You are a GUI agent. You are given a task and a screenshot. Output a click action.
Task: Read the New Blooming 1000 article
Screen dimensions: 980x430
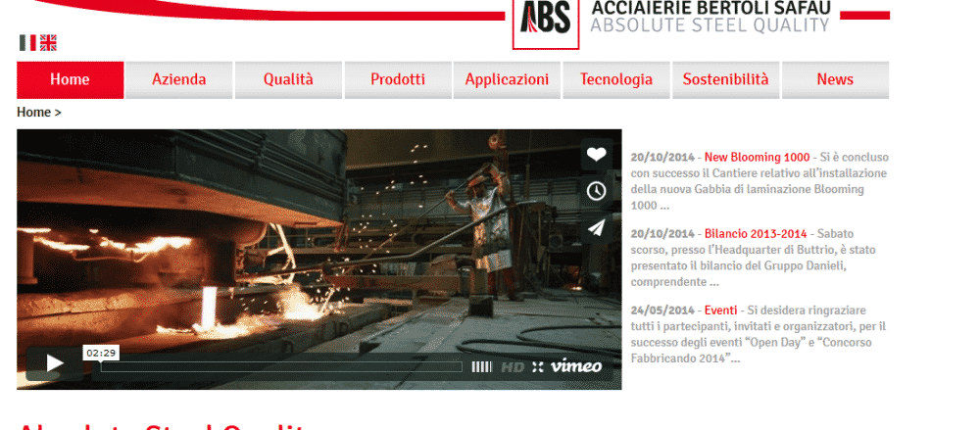[x=757, y=158]
